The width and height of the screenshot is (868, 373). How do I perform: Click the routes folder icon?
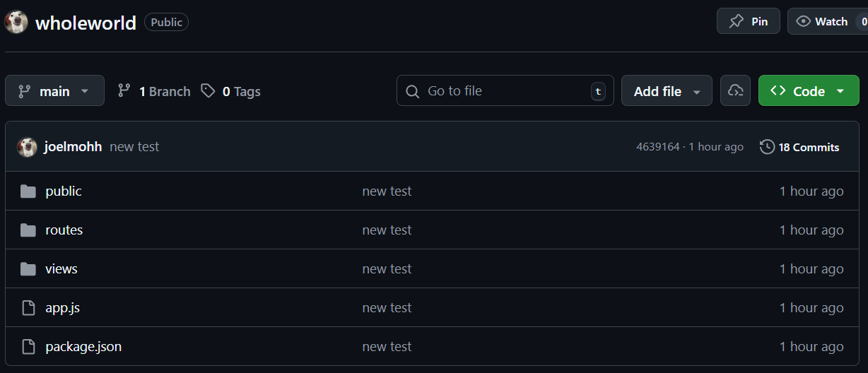tap(28, 230)
